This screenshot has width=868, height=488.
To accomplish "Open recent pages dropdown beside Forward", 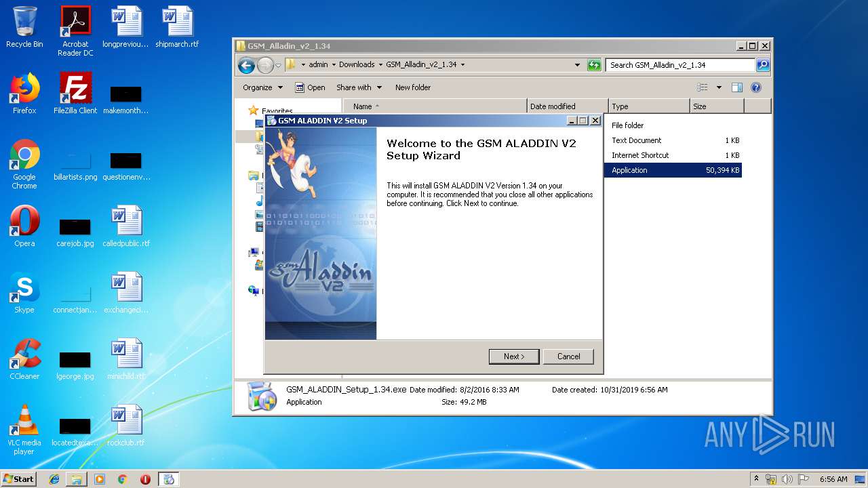I will tap(278, 65).
